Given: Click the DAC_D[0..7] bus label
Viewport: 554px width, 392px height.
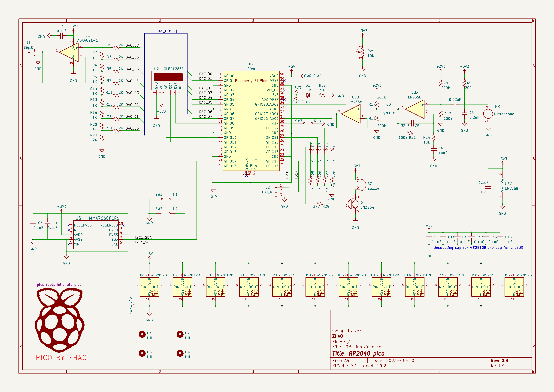Looking at the screenshot, I should 167,31.
